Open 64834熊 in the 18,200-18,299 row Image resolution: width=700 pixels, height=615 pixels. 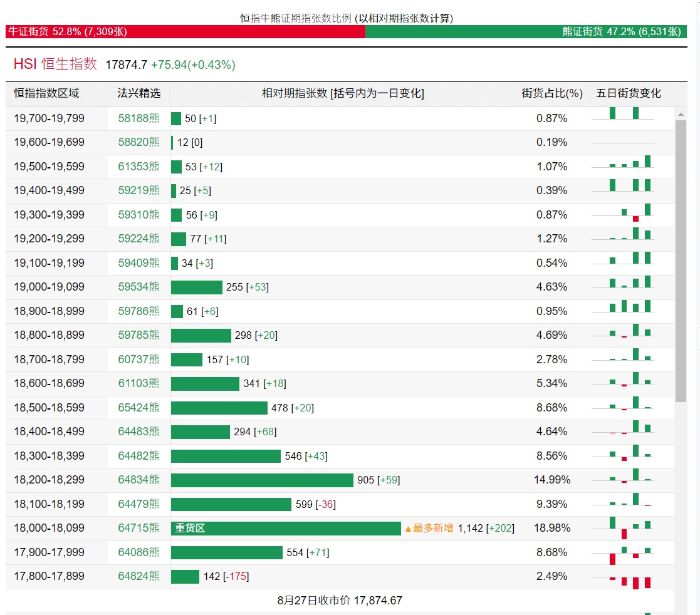[138, 480]
